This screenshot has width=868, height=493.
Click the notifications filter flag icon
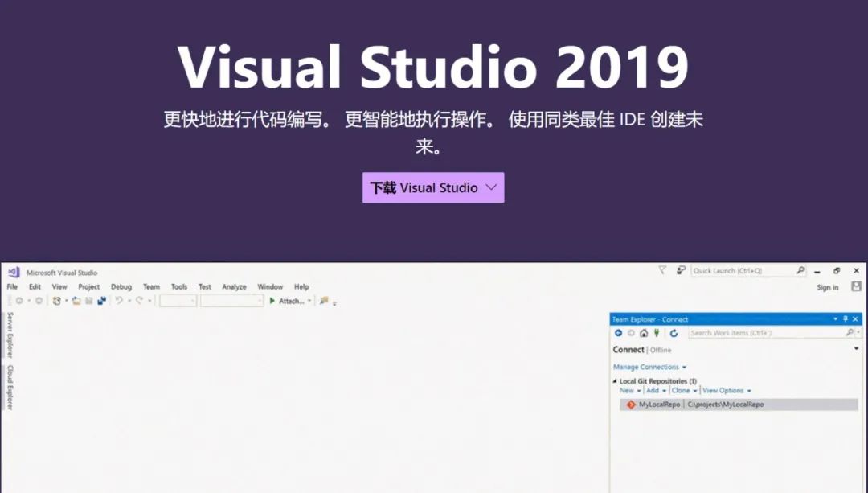[x=662, y=270]
